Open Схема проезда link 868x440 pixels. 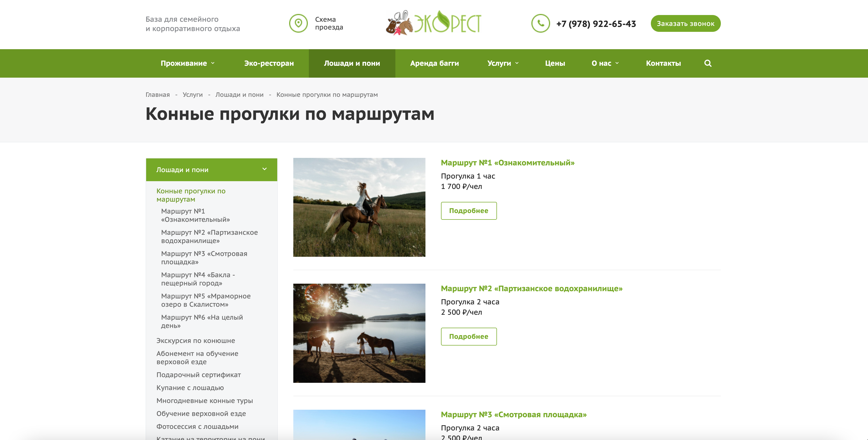329,23
